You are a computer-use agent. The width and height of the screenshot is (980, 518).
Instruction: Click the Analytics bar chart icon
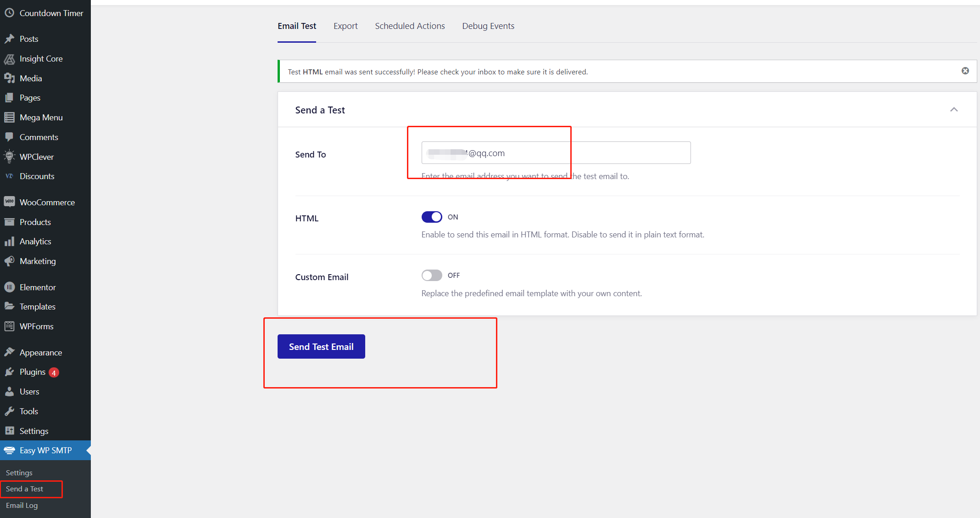pos(9,242)
